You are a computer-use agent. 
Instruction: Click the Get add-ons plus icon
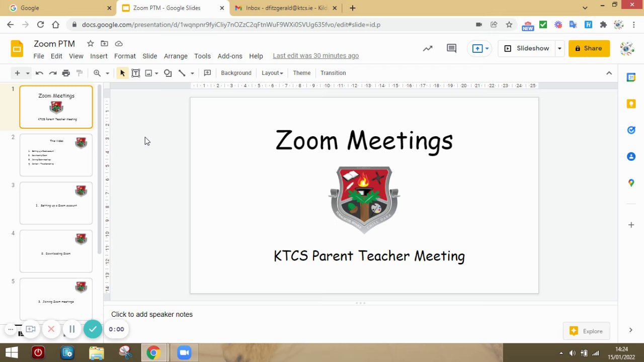pos(631,225)
